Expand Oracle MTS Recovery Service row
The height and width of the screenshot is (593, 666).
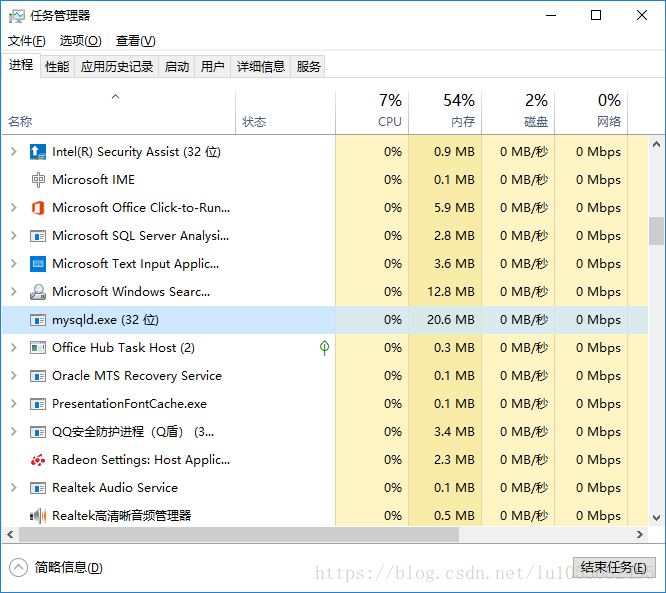14,376
